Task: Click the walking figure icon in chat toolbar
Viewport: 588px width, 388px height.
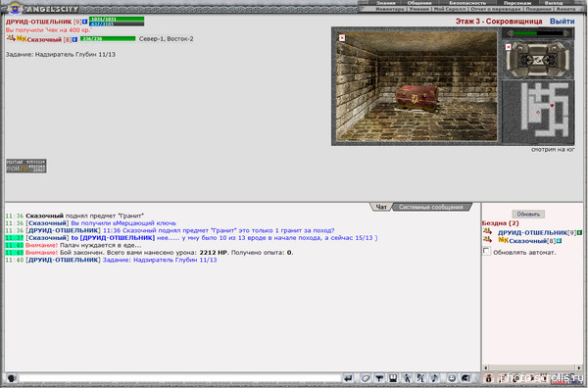Action: pos(407,378)
